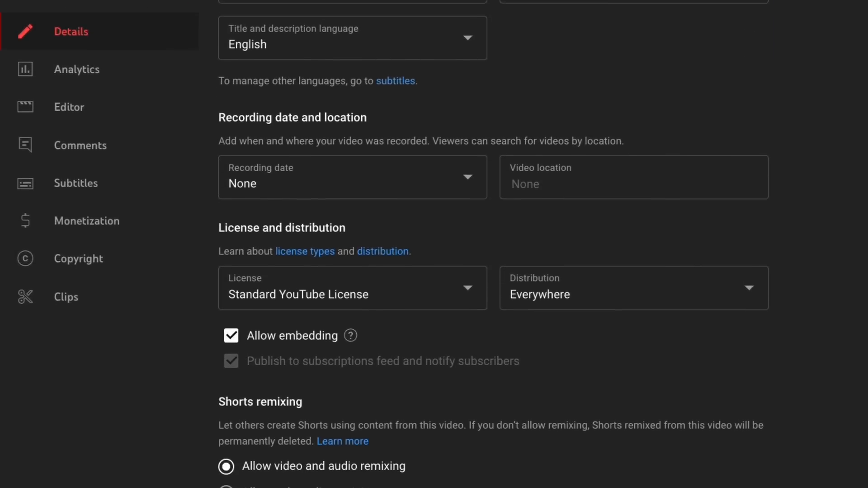Open the Subtitles panel
The height and width of the screenshot is (488, 868).
(x=75, y=183)
